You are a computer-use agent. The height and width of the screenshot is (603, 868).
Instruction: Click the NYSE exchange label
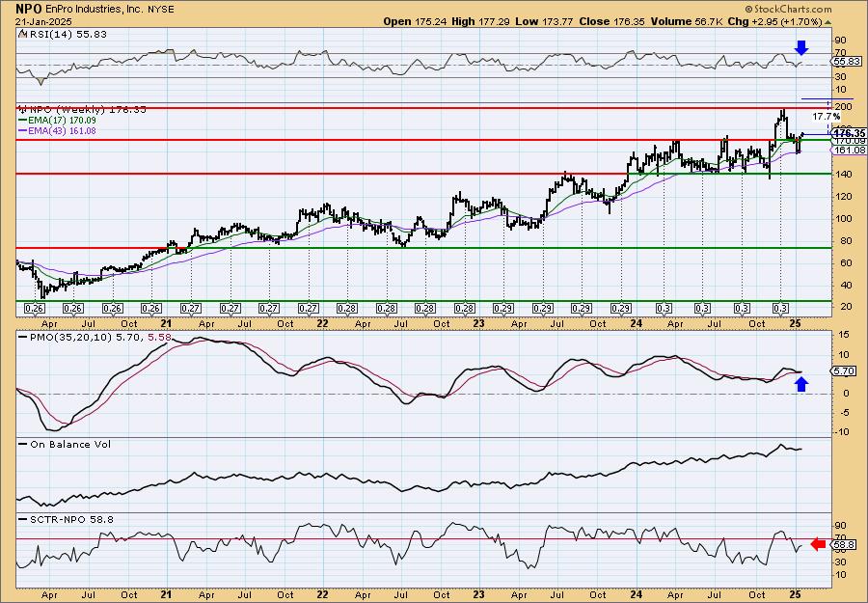point(160,10)
